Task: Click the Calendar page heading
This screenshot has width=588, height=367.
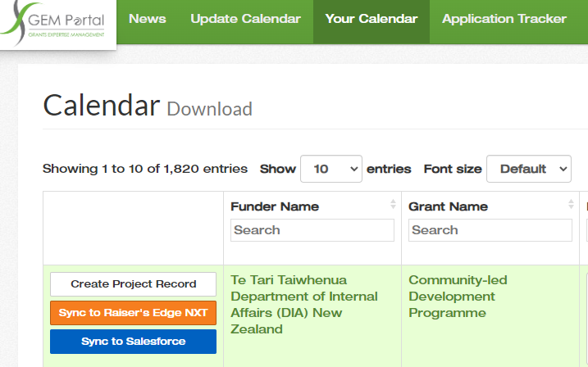Action: pyautogui.click(x=101, y=106)
